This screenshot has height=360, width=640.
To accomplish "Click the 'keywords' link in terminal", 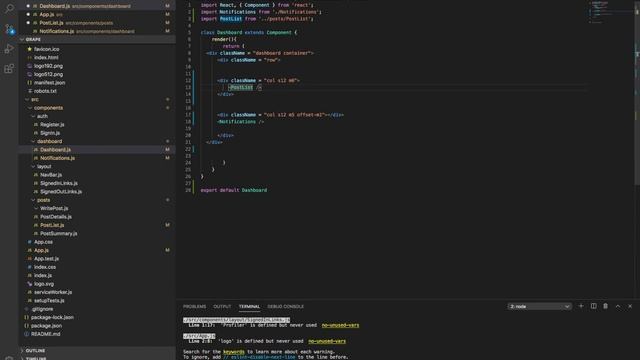I will click(234, 351).
